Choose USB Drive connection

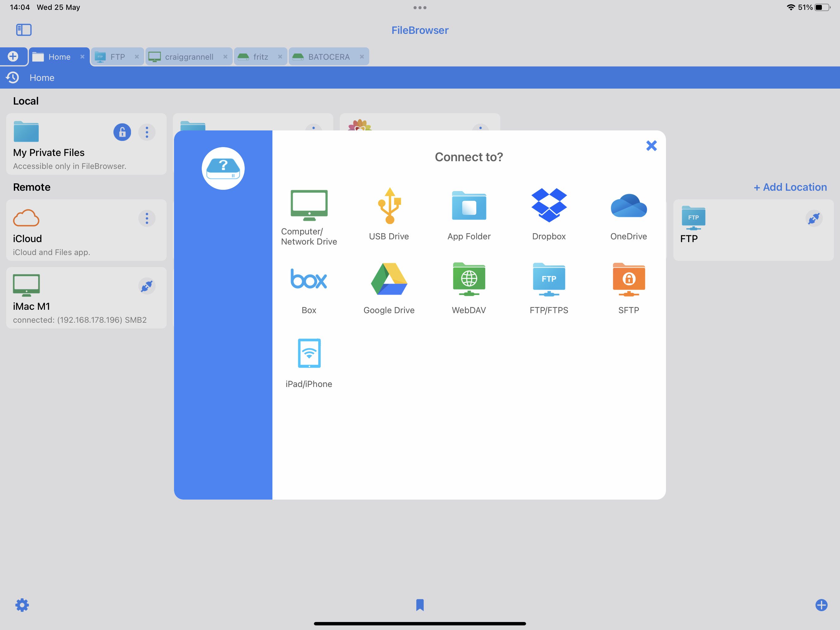coord(389,214)
